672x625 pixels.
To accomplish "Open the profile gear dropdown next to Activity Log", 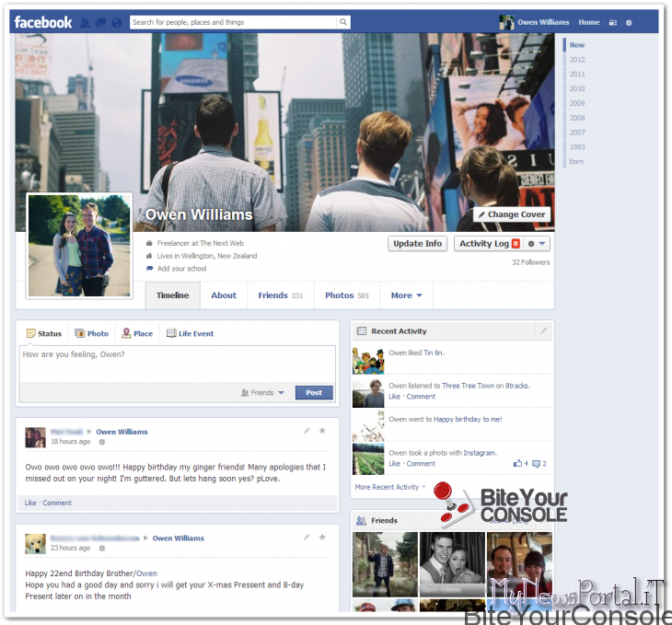I will [536, 244].
